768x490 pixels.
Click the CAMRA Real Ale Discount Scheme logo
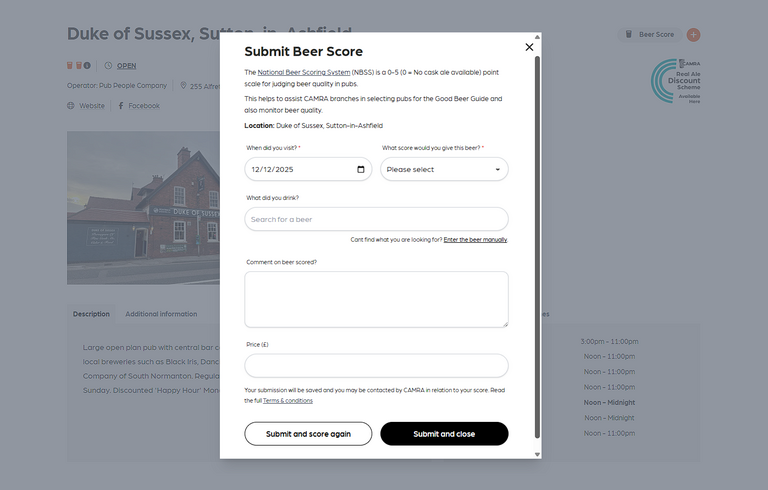coord(677,81)
